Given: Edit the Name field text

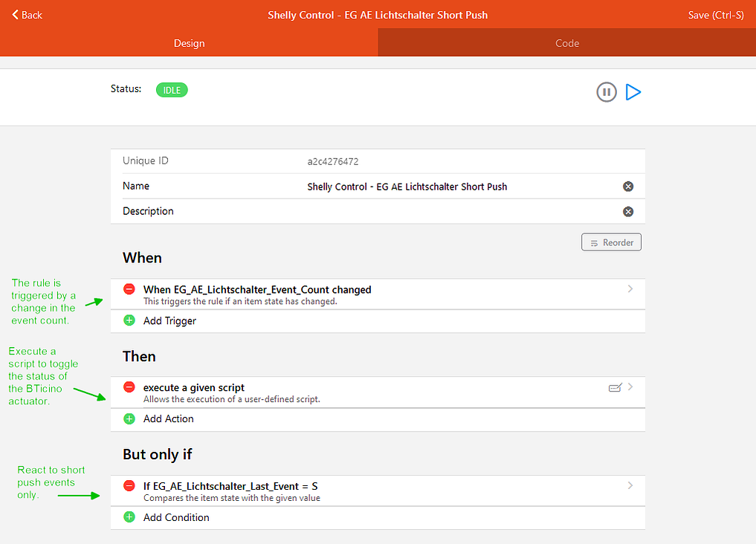Looking at the screenshot, I should pos(407,187).
